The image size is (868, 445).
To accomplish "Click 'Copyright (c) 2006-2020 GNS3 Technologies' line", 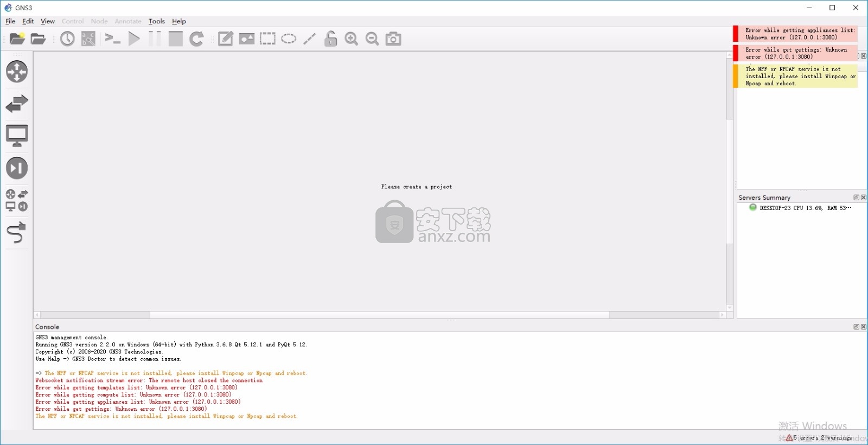I will pyautogui.click(x=99, y=352).
